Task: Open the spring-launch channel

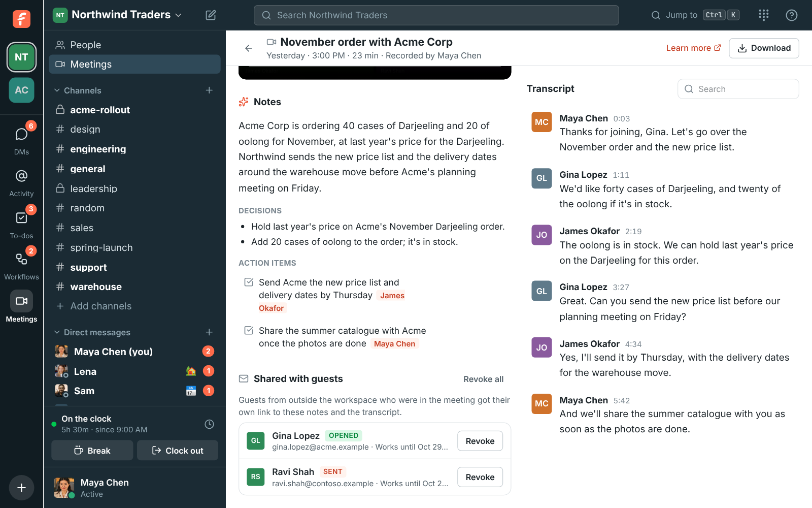Action: (x=134, y=247)
